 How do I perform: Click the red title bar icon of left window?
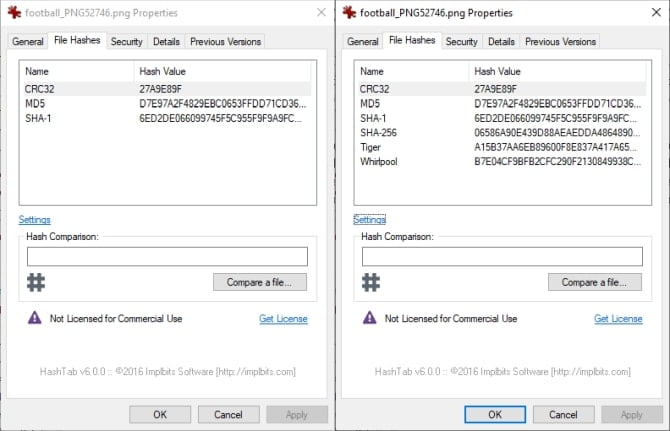click(x=13, y=12)
